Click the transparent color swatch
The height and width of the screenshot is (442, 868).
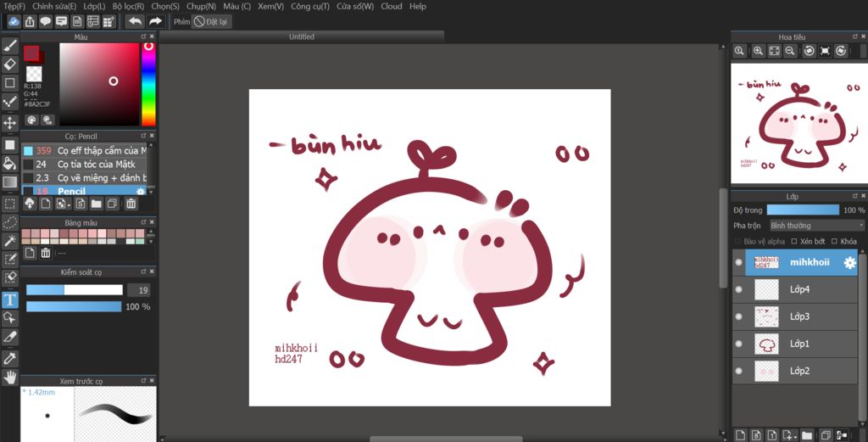pos(34,74)
